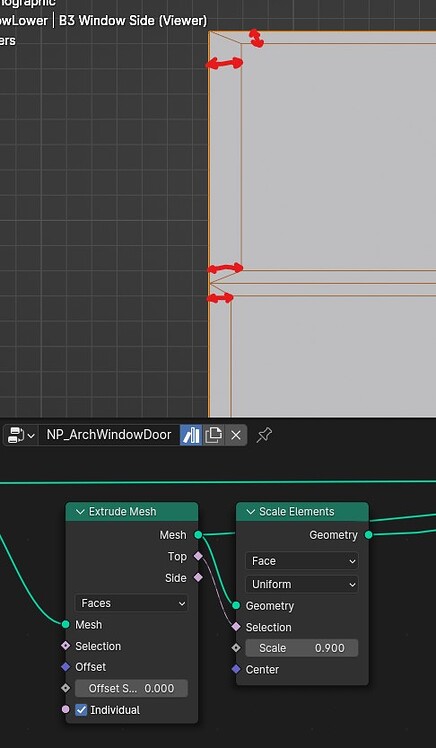Open the Uniform scale mode dropdown
Image resolution: width=436 pixels, height=748 pixels.
tap(302, 584)
